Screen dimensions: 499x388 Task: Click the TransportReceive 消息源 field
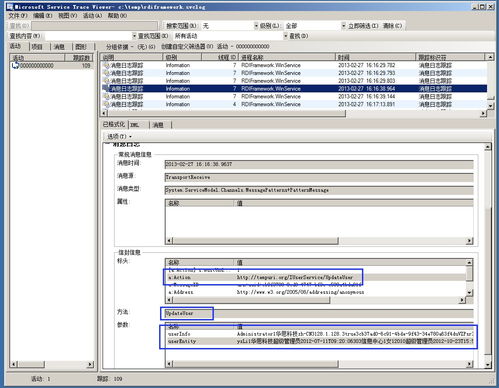coord(319,177)
